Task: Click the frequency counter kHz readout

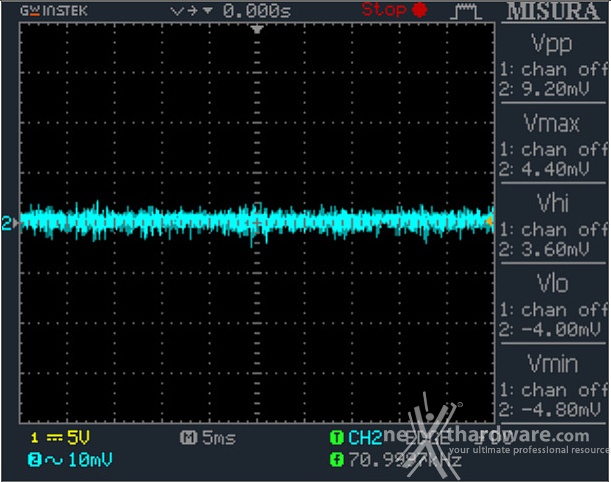Action: pyautogui.click(x=404, y=460)
